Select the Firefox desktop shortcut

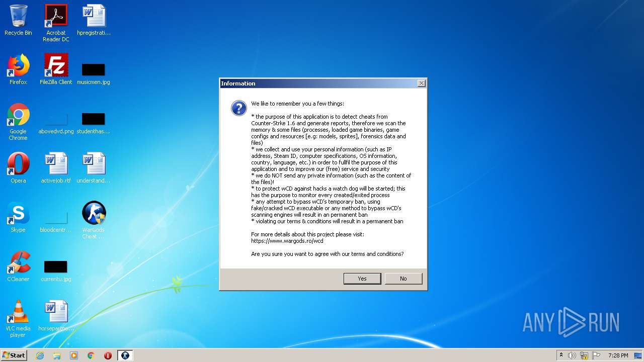18,69
